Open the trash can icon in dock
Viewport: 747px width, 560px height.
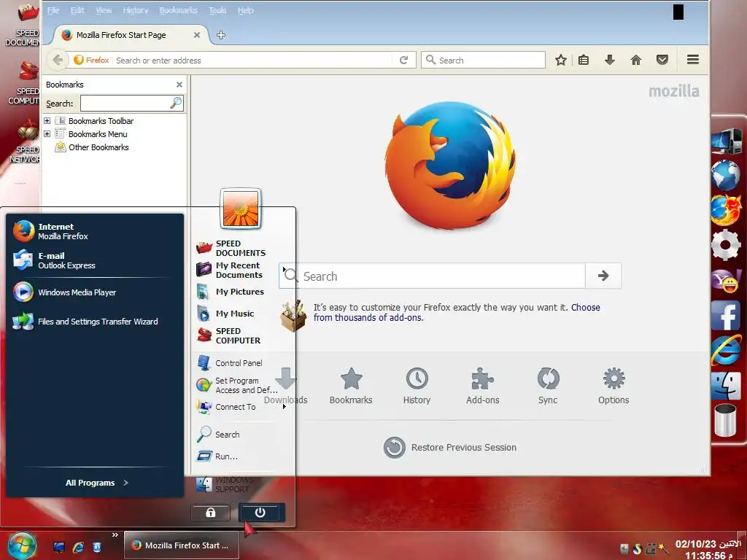(725, 419)
